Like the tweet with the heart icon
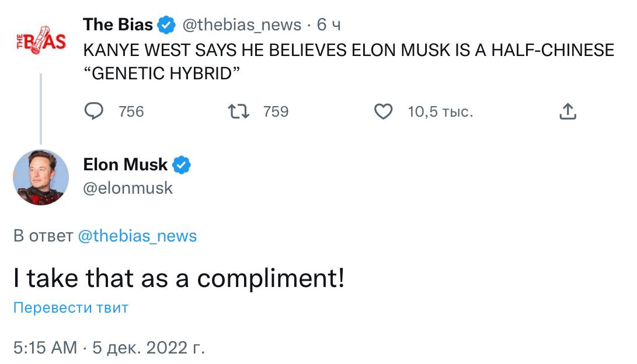637x364 pixels. click(383, 111)
